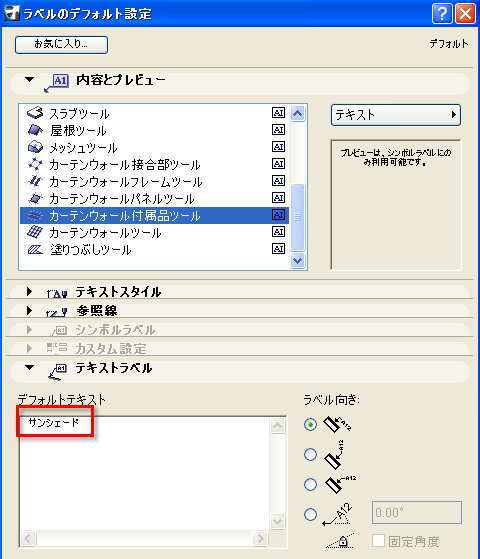Expand the テキストスタイル panel

point(30,292)
